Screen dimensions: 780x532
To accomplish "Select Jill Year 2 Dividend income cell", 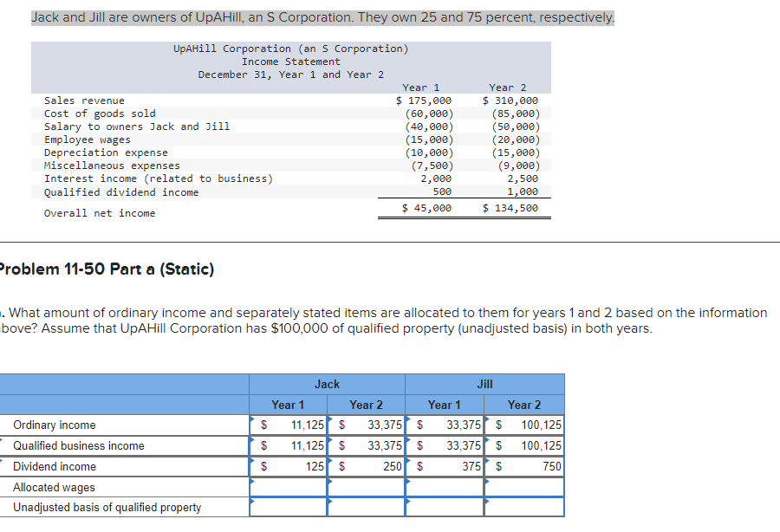I will click(x=524, y=466).
